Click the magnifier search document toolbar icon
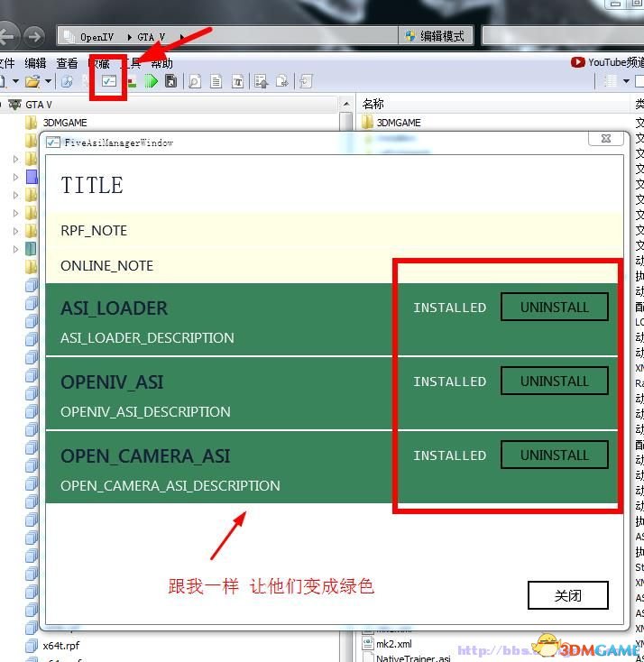Image resolution: width=644 pixels, height=662 pixels. click(195, 81)
